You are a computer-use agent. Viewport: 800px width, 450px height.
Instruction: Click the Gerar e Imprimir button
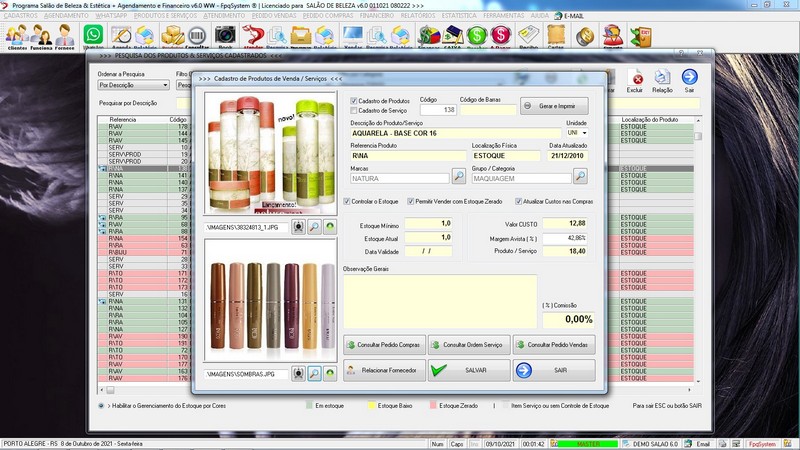(x=554, y=106)
